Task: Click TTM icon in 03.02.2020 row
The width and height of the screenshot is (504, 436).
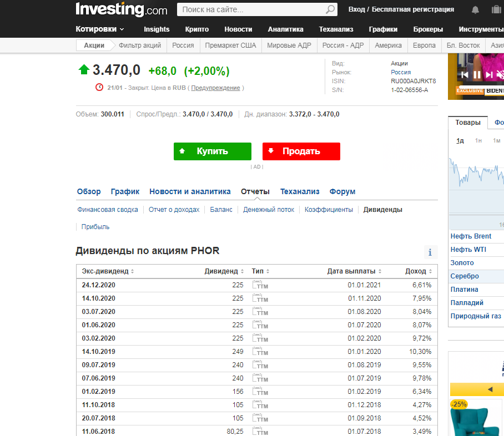Action: tap(260, 338)
